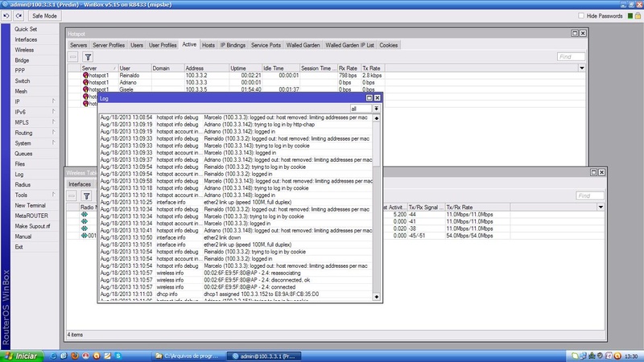The image size is (644, 362).
Task: Click the padlock icon beside Hide Passwords
Action: tap(638, 15)
